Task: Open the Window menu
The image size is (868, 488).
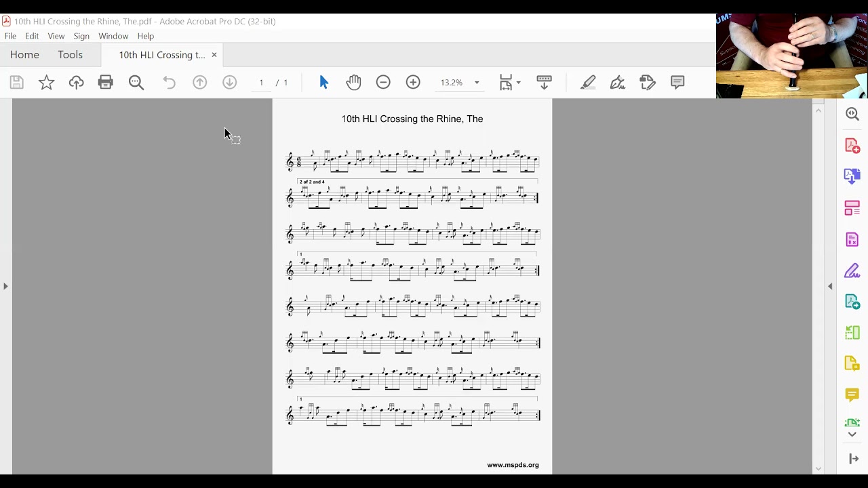Action: (x=113, y=36)
